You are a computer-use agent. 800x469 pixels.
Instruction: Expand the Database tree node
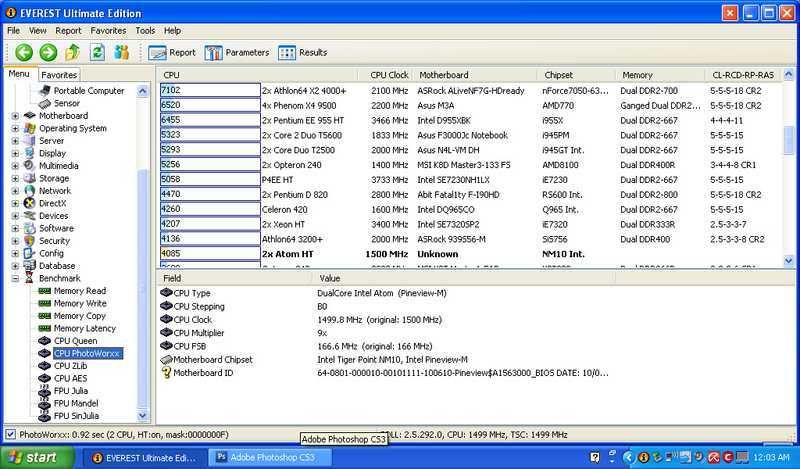pos(15,266)
